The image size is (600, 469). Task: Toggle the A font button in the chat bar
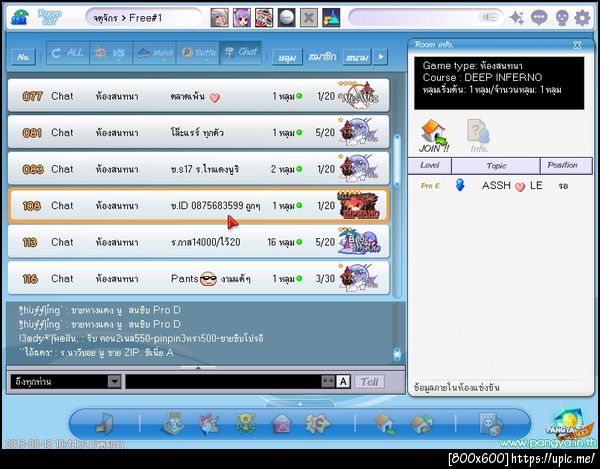(x=343, y=381)
